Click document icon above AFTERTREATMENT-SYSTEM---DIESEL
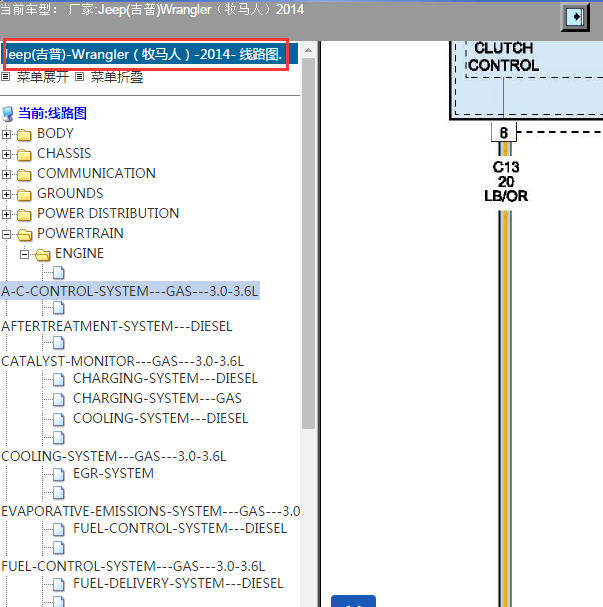 pos(58,308)
